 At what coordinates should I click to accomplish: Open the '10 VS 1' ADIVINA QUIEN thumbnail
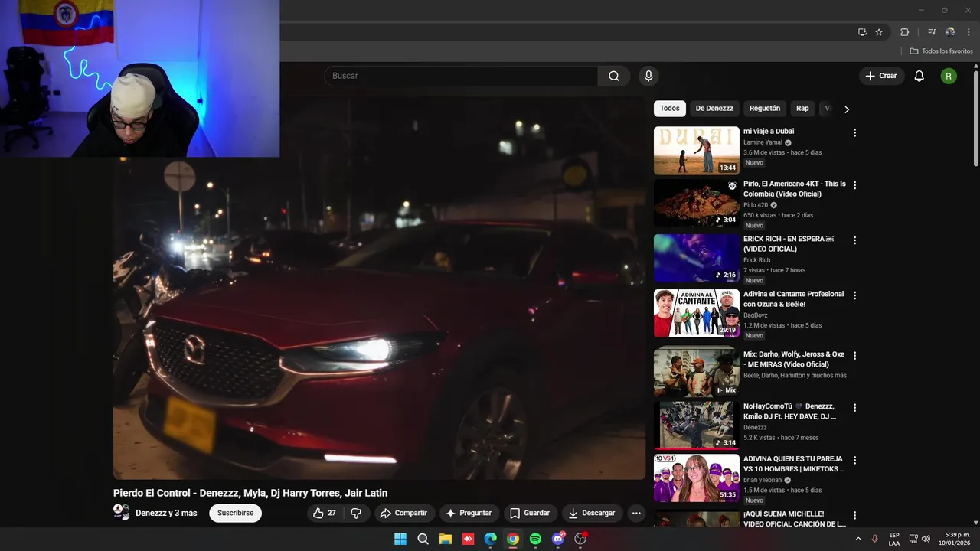(x=697, y=478)
